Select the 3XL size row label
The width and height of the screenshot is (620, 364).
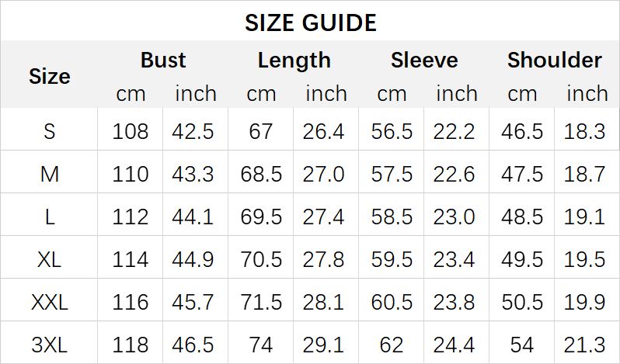(50, 345)
